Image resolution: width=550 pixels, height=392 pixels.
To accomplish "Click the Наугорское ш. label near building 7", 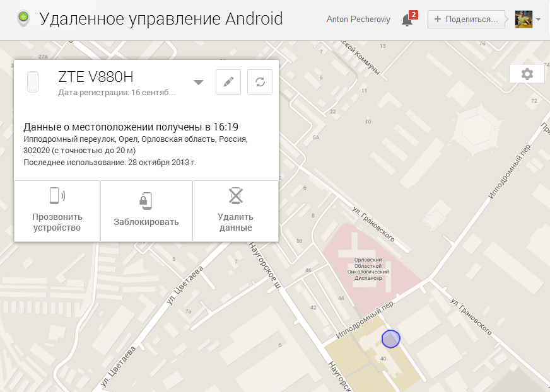I will click(x=265, y=267).
